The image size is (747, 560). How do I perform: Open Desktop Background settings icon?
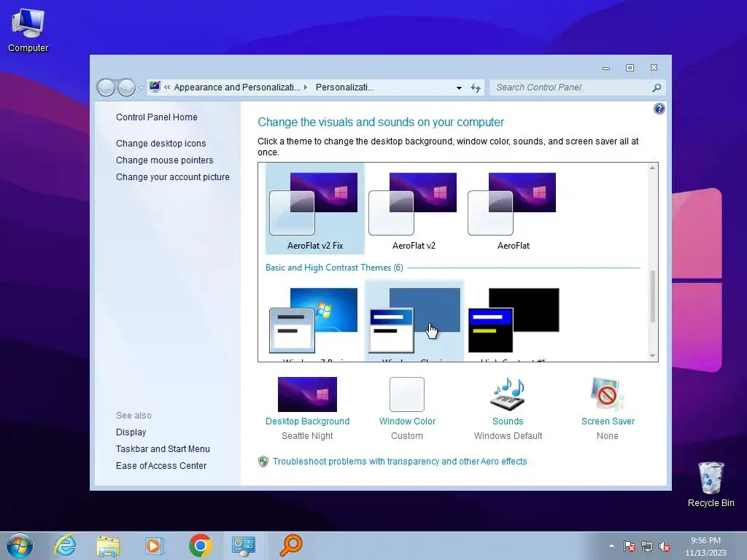tap(307, 394)
